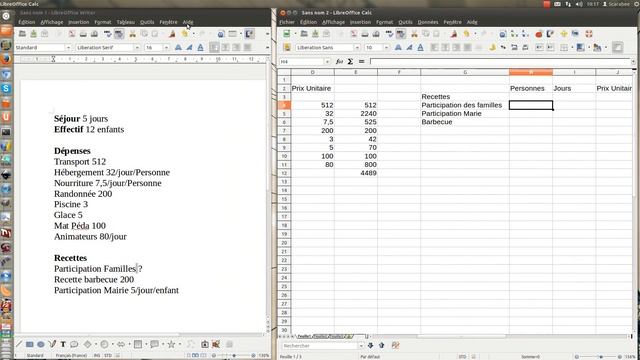Toggle Center horizontally in Calc toolbar
The image size is (640, 360).
pos(445,48)
